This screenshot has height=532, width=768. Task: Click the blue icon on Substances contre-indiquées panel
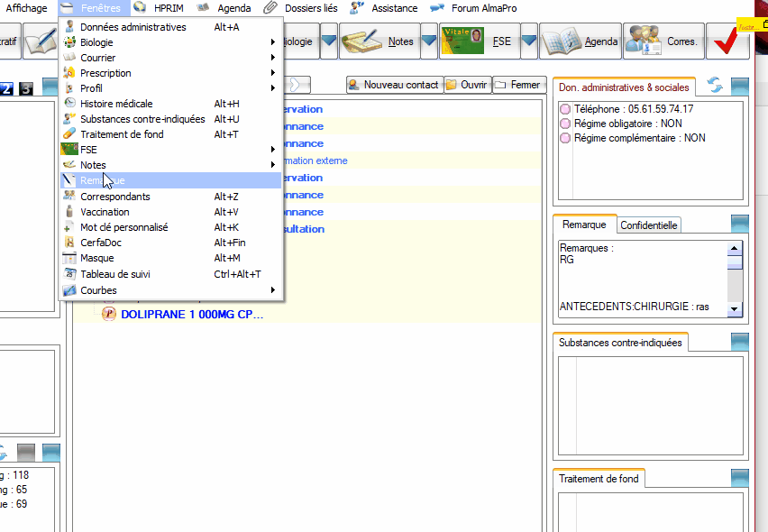tap(740, 342)
